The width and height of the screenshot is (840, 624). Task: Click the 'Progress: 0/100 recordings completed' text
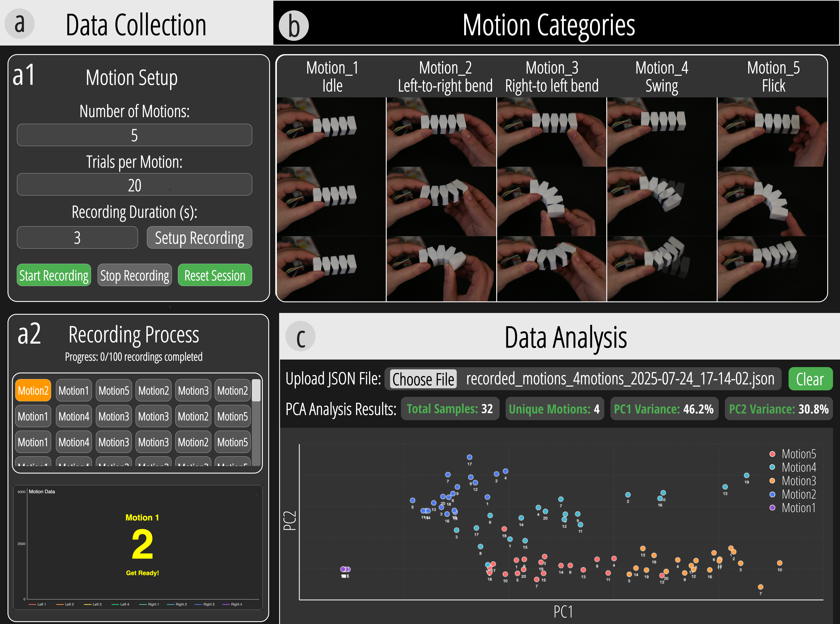134,357
